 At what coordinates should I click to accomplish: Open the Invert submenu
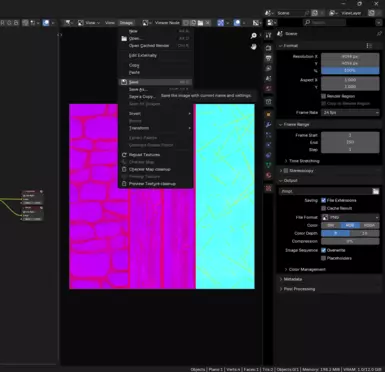tap(155, 114)
